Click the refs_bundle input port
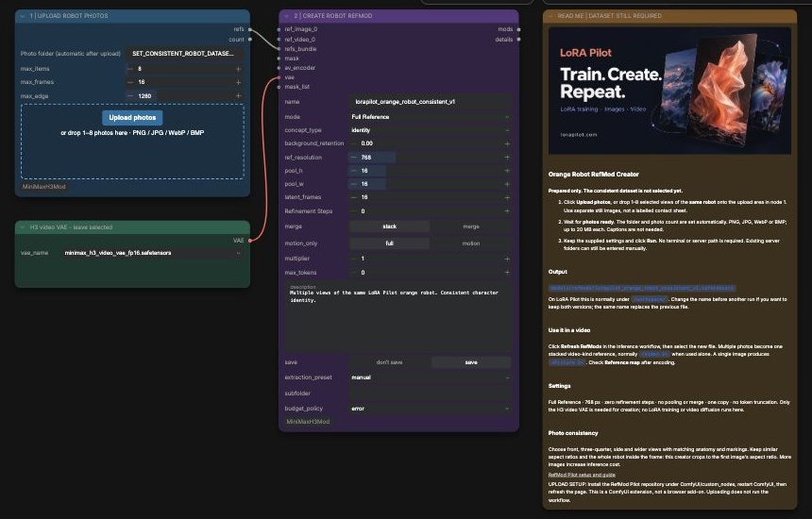The width and height of the screenshot is (812, 519). [x=279, y=49]
